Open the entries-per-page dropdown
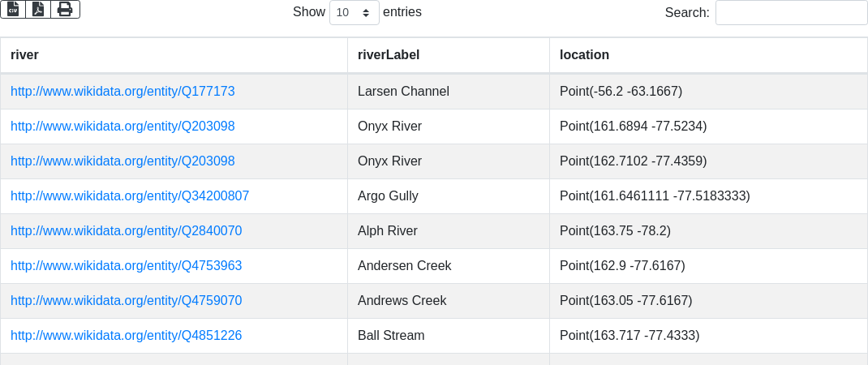Screen dimensions: 868x365 click(x=354, y=12)
